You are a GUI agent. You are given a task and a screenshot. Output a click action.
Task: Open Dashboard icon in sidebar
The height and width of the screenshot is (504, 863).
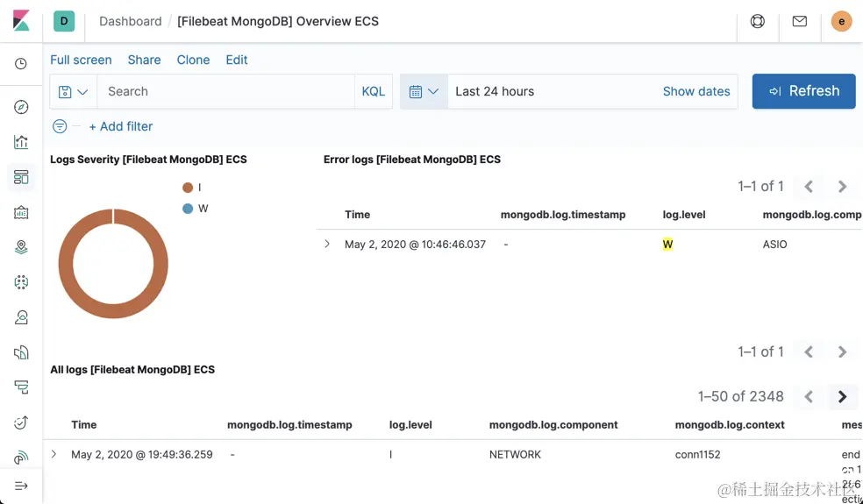pos(21,177)
